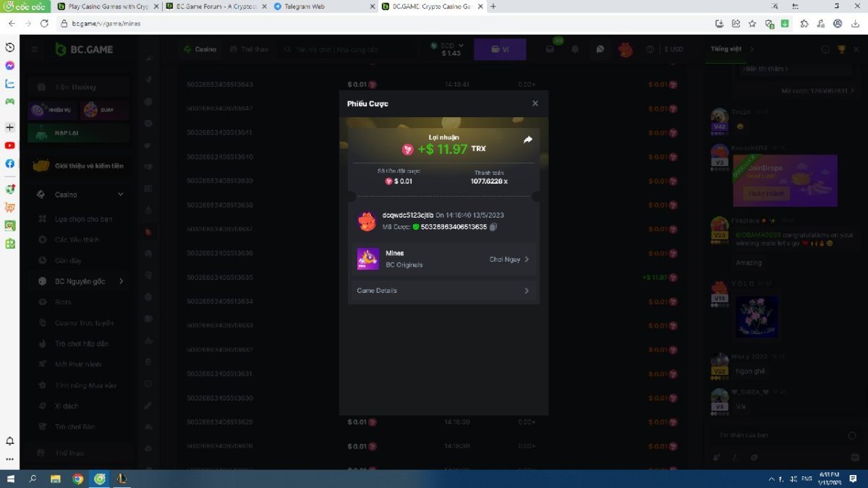Open the BCD balance currency dropdown
The image size is (868, 488).
click(461, 46)
